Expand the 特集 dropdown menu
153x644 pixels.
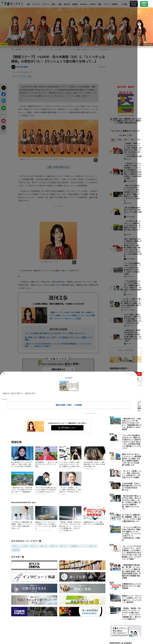54,4
